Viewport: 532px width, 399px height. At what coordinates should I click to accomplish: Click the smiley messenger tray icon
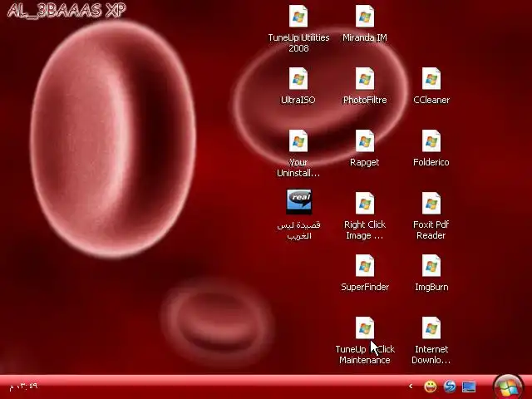coord(431,387)
